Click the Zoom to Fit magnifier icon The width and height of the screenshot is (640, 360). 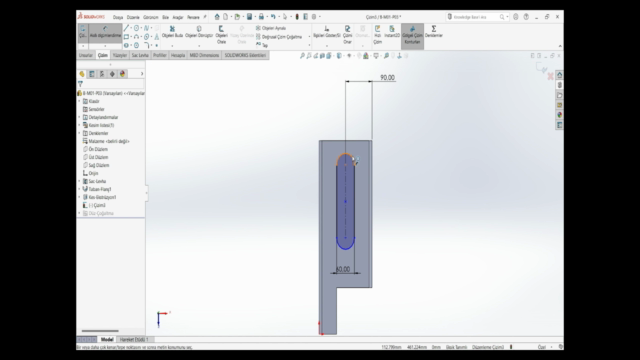302,56
